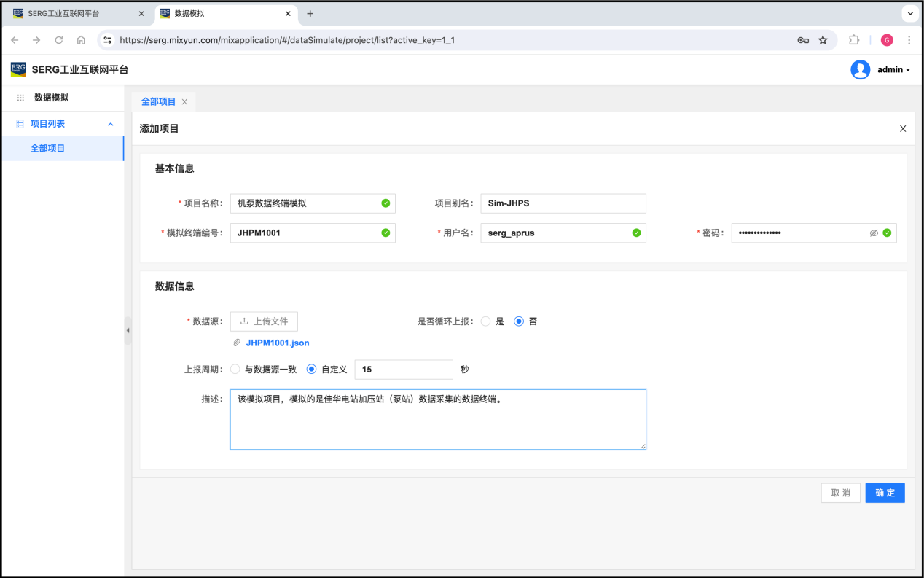Image resolution: width=924 pixels, height=578 pixels.
Task: Click the sidebar collapse handle arrow
Action: point(128,330)
